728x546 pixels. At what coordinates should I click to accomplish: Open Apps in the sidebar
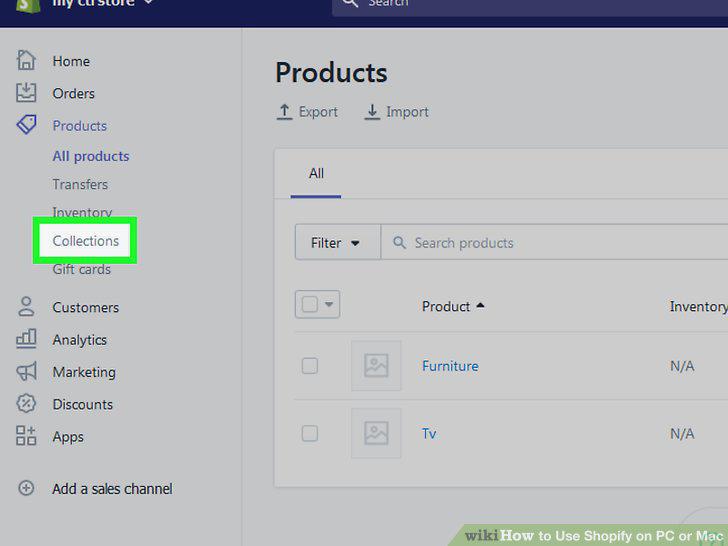[68, 437]
